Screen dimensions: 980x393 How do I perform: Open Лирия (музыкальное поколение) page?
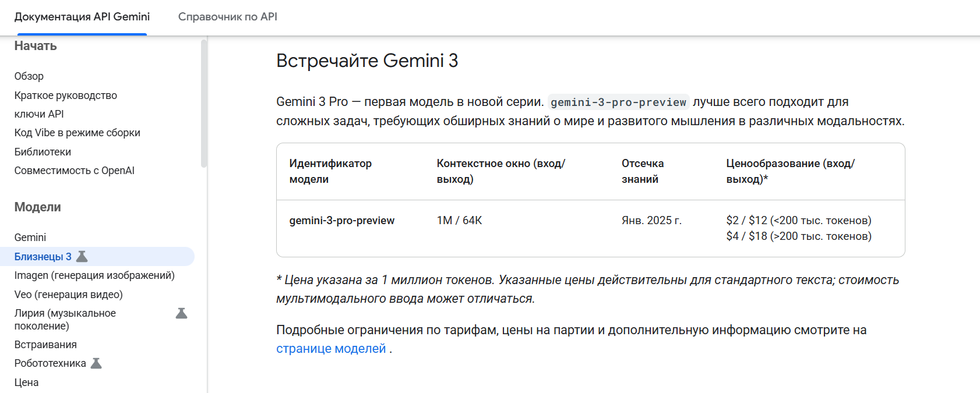tap(65, 320)
